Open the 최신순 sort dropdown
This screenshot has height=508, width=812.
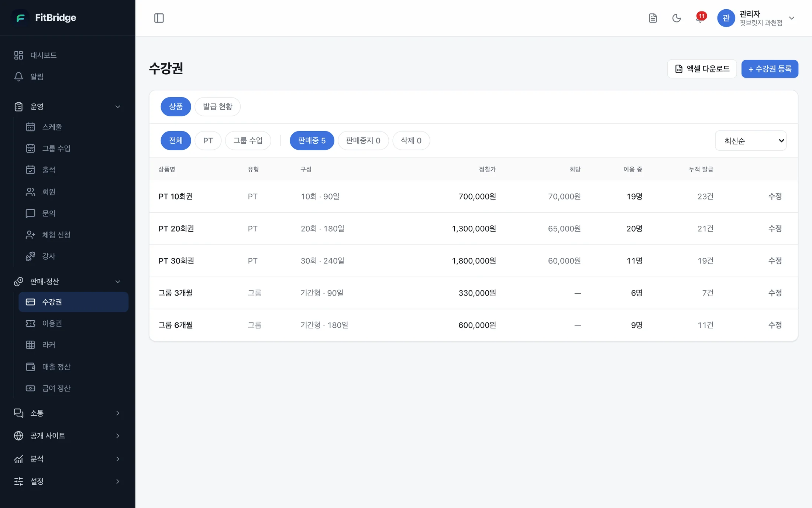click(750, 140)
